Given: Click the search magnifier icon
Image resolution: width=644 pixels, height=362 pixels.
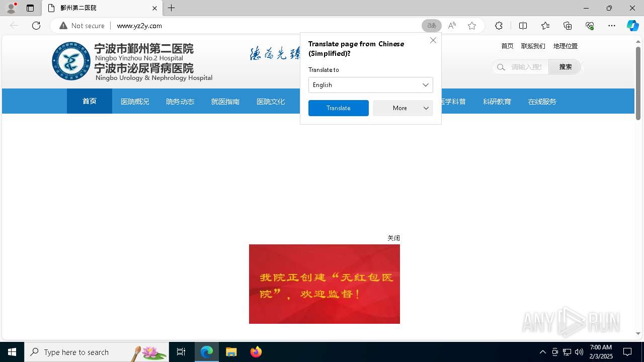Looking at the screenshot, I should pos(501,67).
